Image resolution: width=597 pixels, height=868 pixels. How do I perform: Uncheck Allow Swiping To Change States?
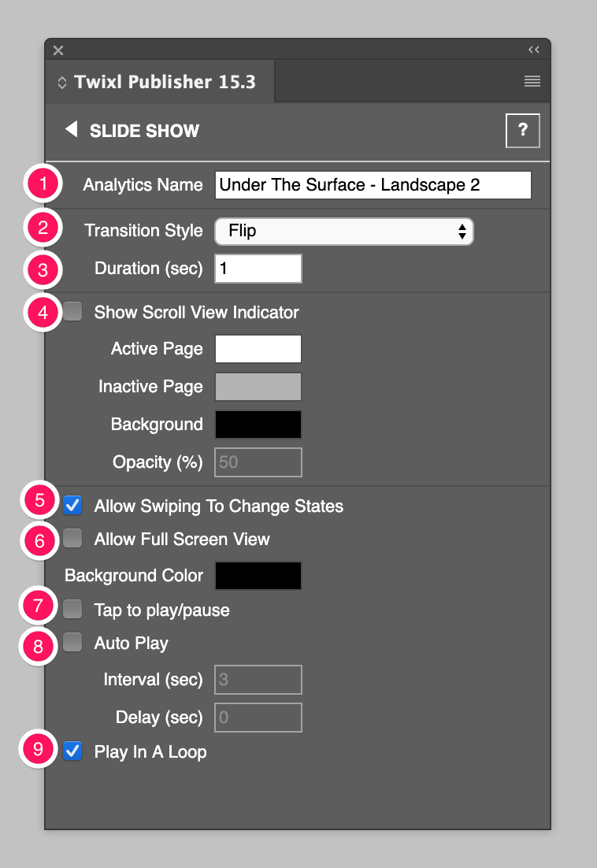pyautogui.click(x=72, y=506)
